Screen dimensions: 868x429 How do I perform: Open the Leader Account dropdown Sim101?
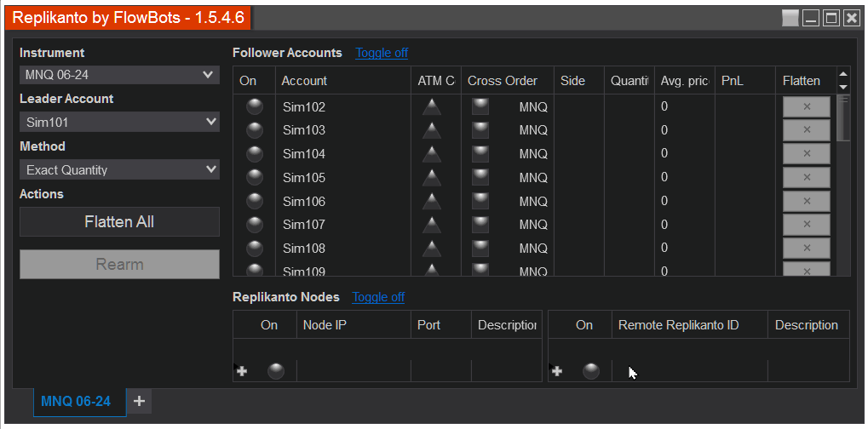(119, 122)
